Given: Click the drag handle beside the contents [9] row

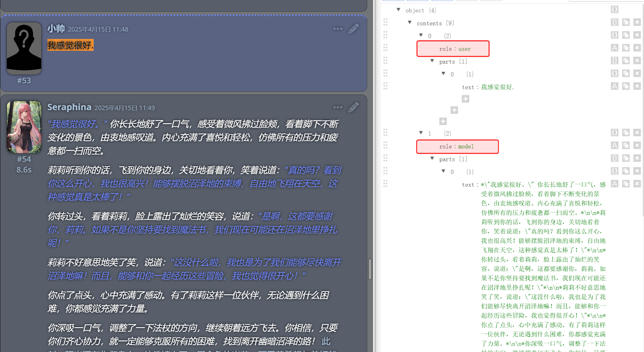Looking at the screenshot, I should pyautogui.click(x=385, y=22).
